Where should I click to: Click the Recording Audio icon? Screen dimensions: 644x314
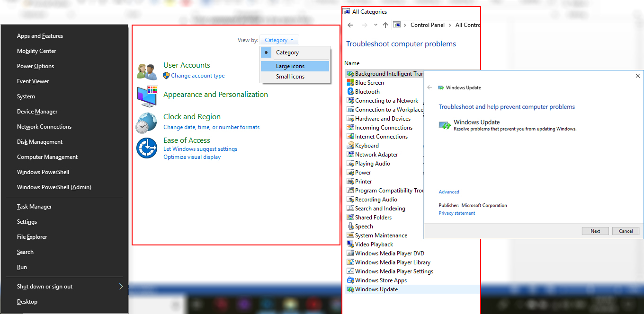pos(350,200)
